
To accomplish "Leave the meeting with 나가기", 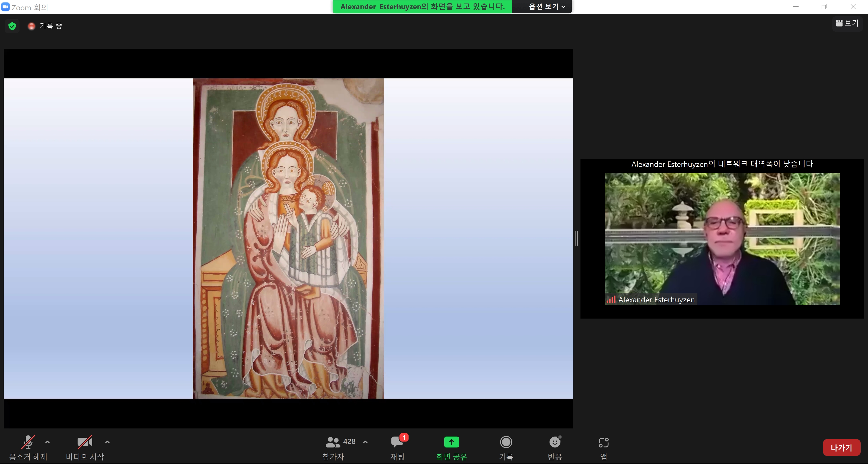I will click(841, 447).
